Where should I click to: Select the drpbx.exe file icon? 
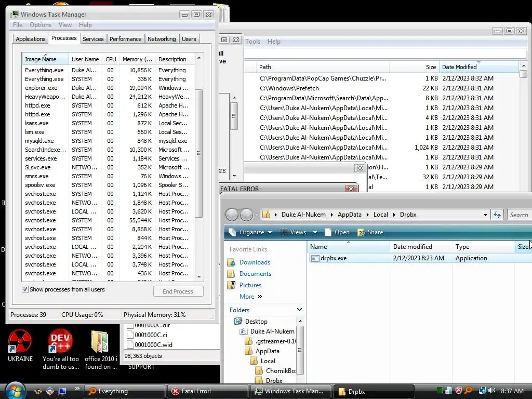click(x=315, y=258)
